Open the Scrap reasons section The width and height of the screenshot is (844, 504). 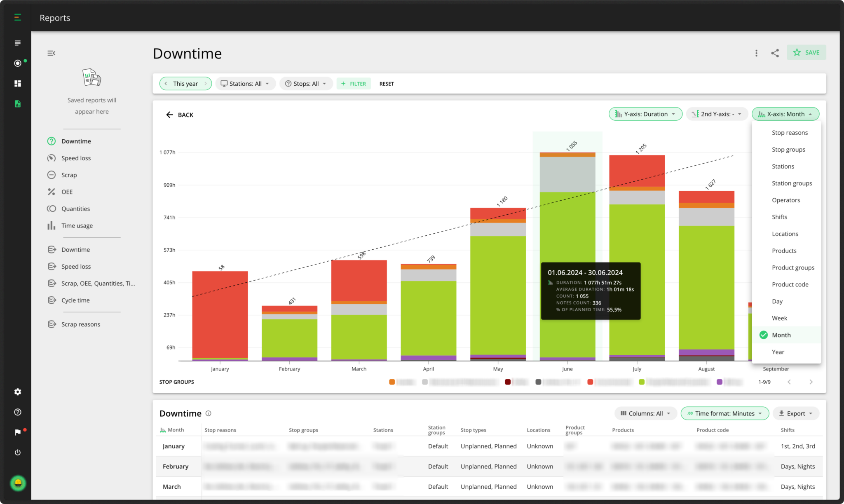pyautogui.click(x=80, y=324)
